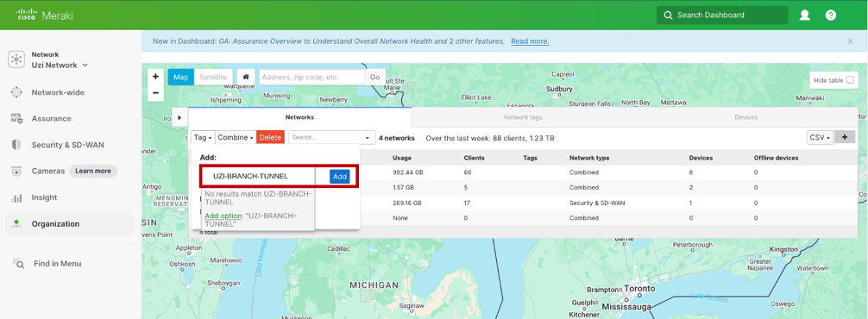
Task: Toggle the Hide table checkbox
Action: pyautogui.click(x=850, y=80)
